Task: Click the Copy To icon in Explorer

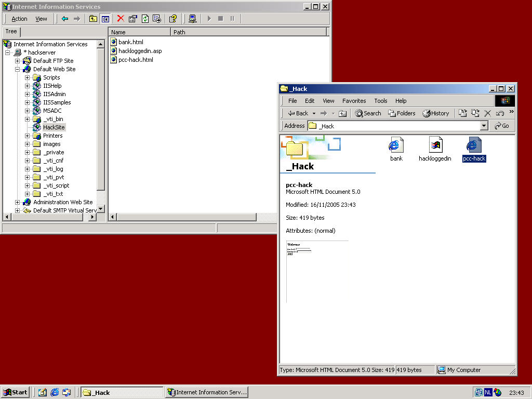Action: [475, 113]
